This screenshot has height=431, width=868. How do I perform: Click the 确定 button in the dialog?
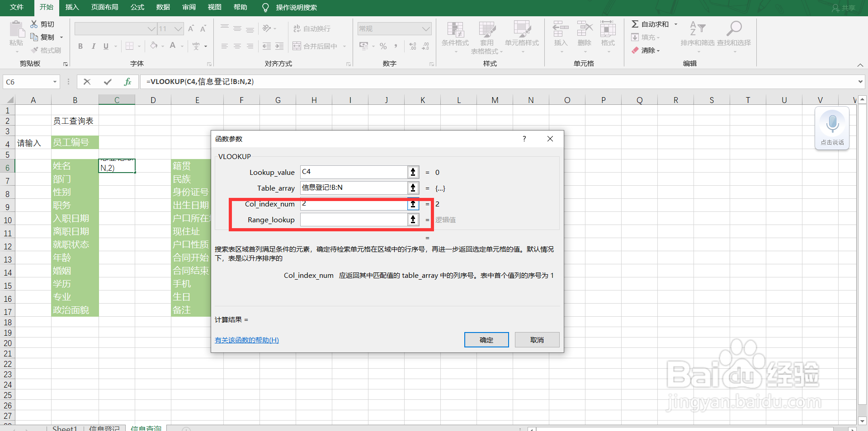coord(486,340)
